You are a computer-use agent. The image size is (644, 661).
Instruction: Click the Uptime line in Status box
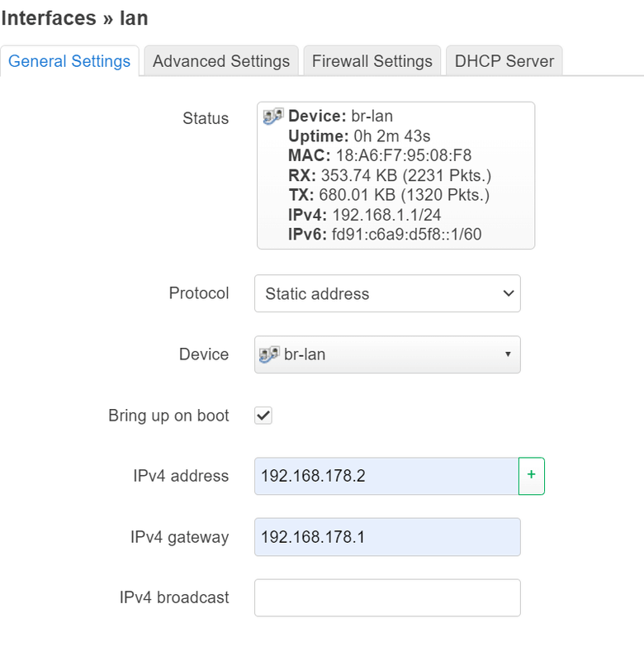359,136
